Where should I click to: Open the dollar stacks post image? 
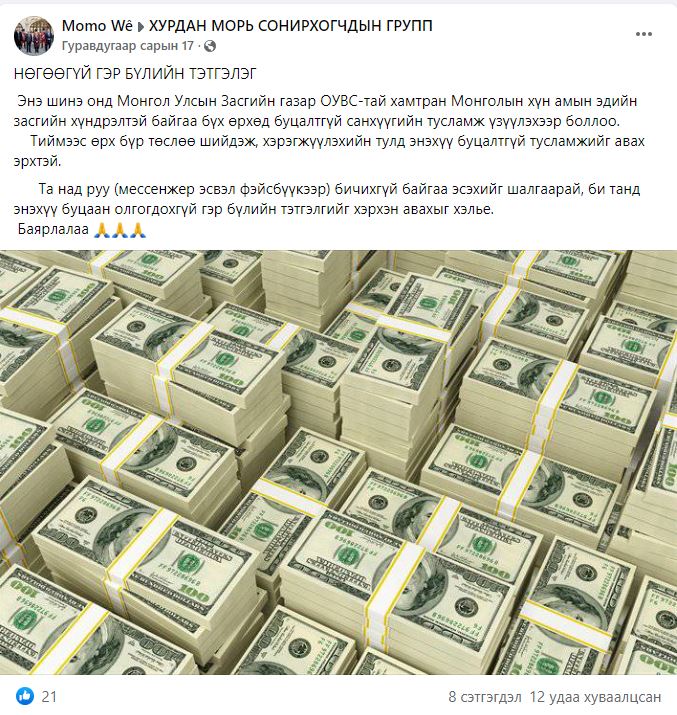pyautogui.click(x=338, y=462)
